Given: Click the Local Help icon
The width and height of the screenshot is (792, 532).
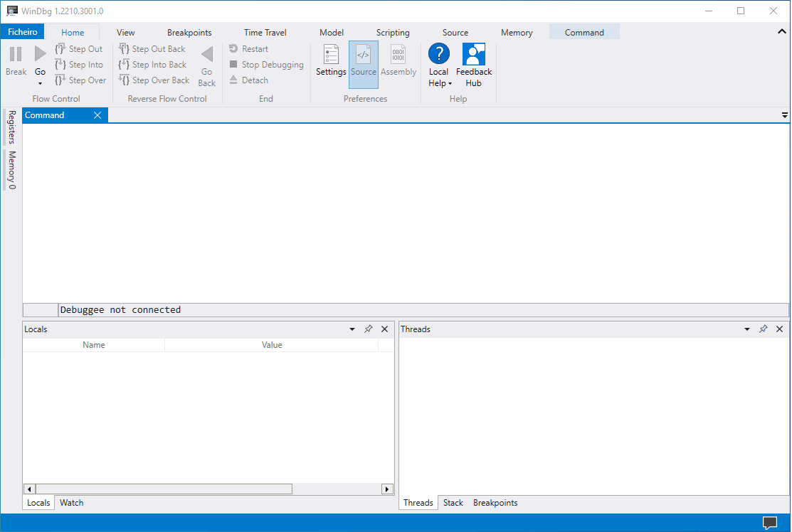Looking at the screenshot, I should [439, 54].
